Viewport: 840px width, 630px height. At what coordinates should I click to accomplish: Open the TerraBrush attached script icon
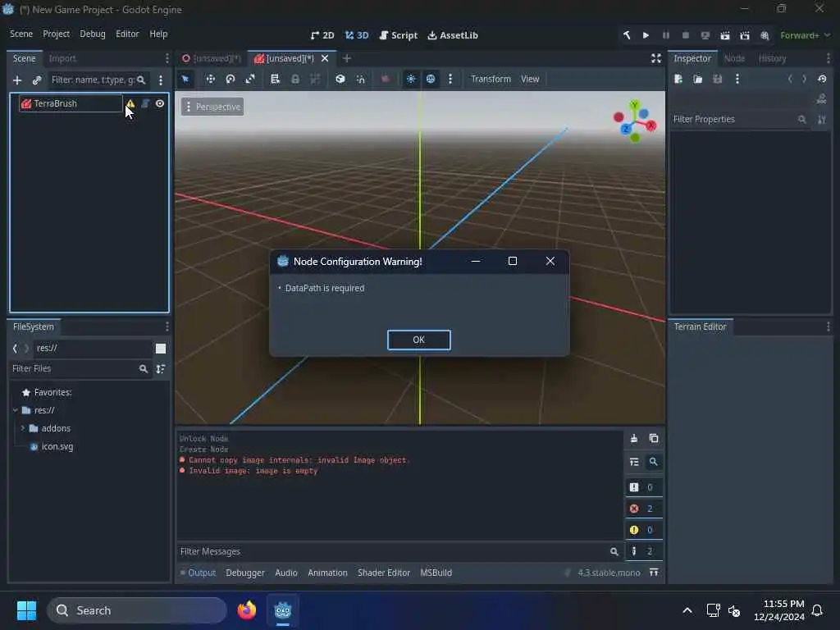click(x=145, y=103)
